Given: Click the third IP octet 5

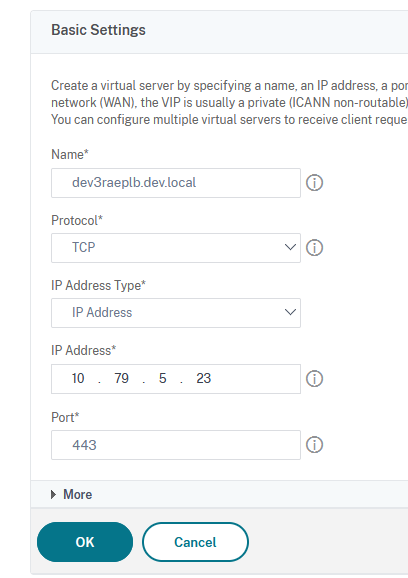Looking at the screenshot, I should click(x=163, y=379).
